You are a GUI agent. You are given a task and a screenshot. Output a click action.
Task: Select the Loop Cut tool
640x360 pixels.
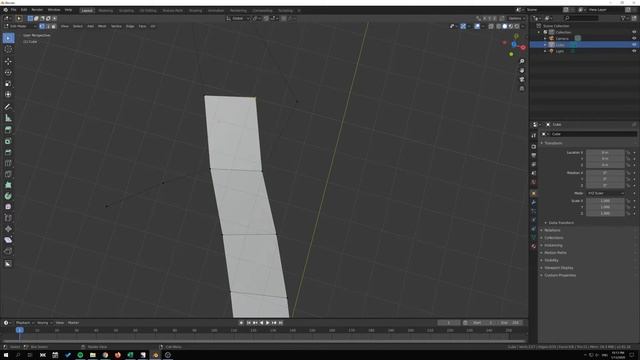click(x=8, y=163)
